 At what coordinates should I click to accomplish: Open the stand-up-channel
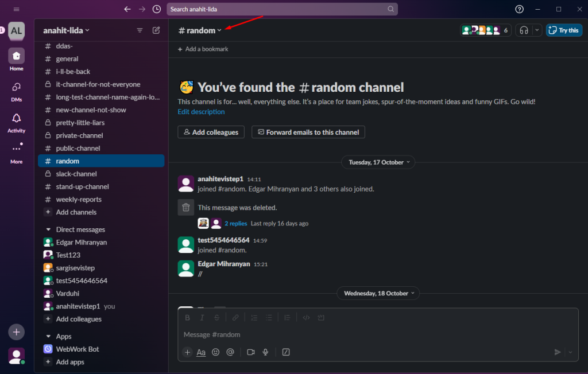[101, 186]
